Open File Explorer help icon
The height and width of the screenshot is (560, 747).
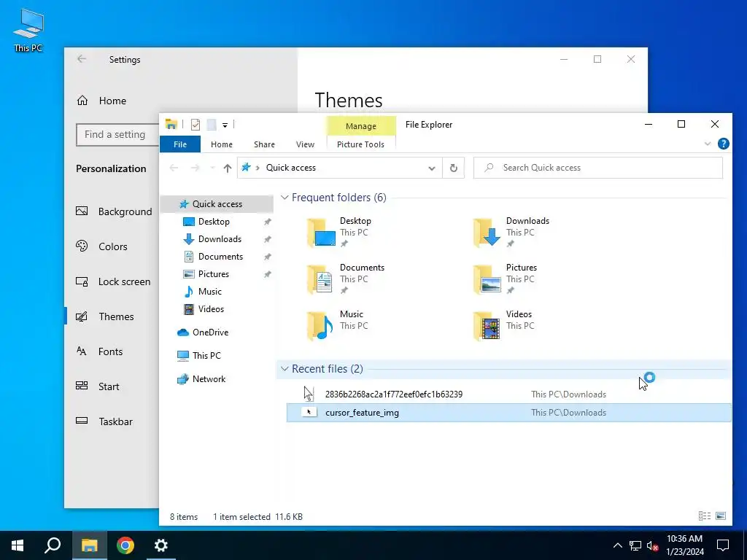[723, 144]
